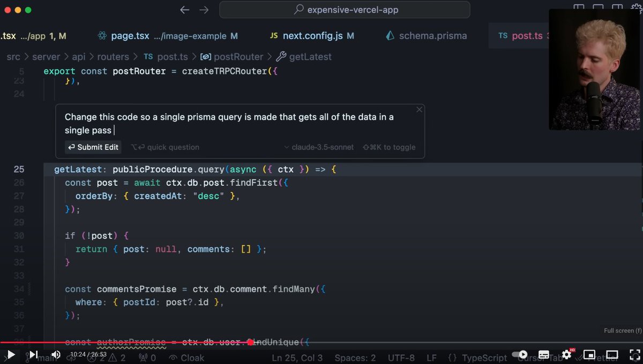Toggle the autoplay switch
This screenshot has height=364, width=643.
[520, 354]
